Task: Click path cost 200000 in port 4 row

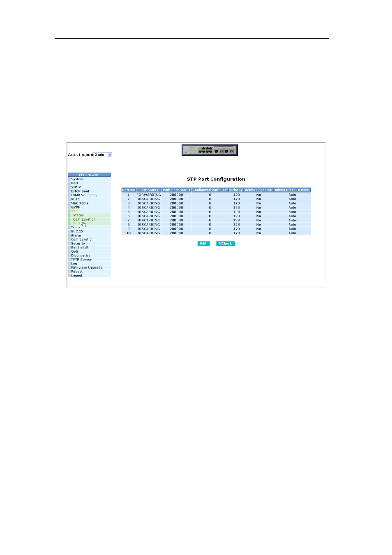Action: 176,207
